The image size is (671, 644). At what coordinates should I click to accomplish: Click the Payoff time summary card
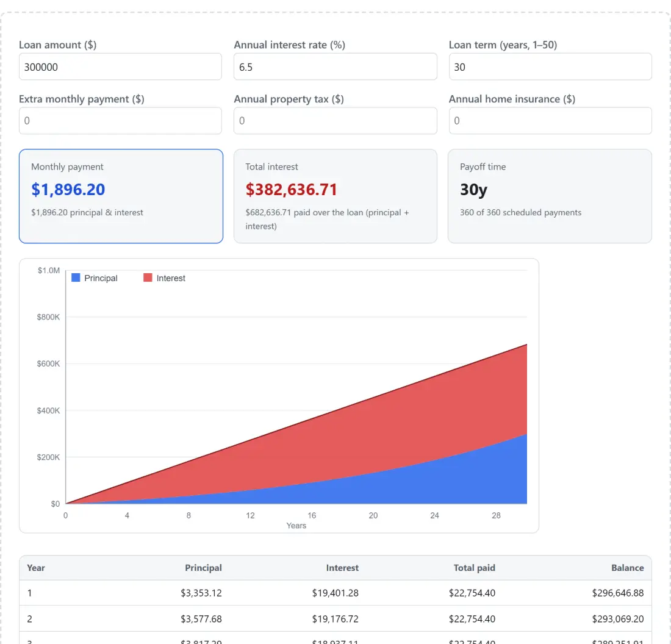[550, 196]
